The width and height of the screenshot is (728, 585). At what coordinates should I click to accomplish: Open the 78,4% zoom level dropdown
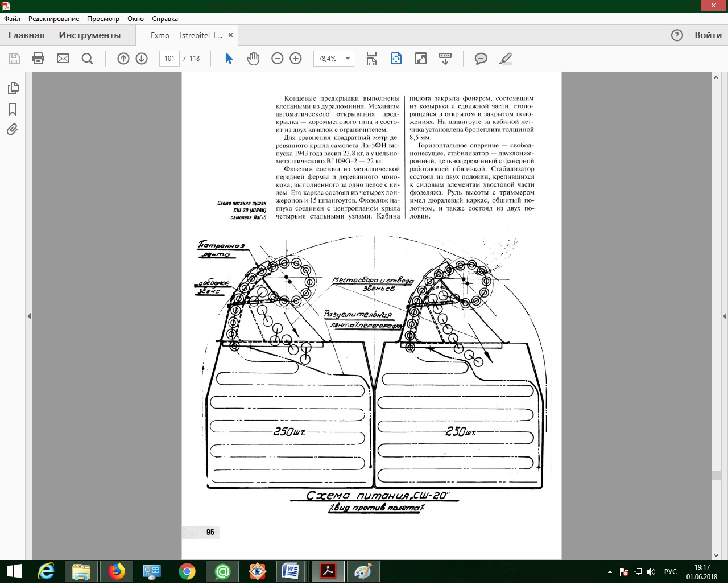point(348,59)
